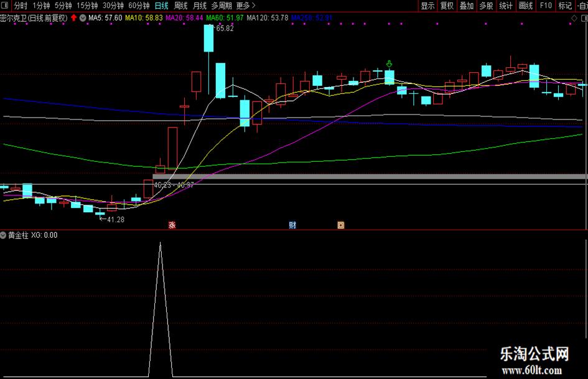The width and height of the screenshot is (588, 379).
Task: Click the 41.28 low price label
Action: click(116, 219)
